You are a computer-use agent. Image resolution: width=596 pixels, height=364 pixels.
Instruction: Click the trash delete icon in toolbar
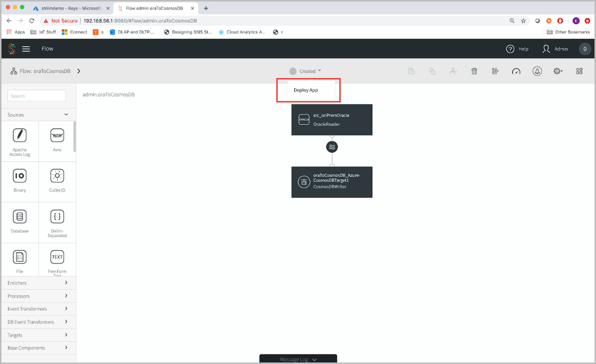pos(474,71)
